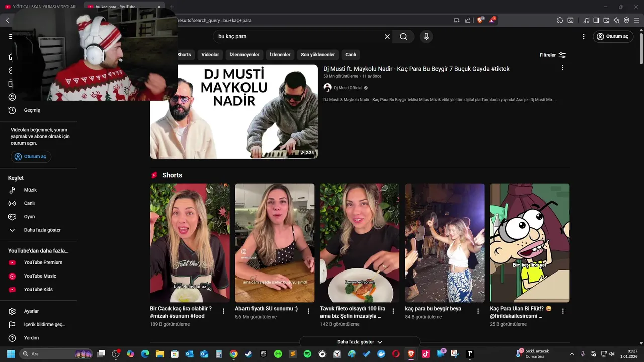Go back with the browser back arrow

coord(8,20)
